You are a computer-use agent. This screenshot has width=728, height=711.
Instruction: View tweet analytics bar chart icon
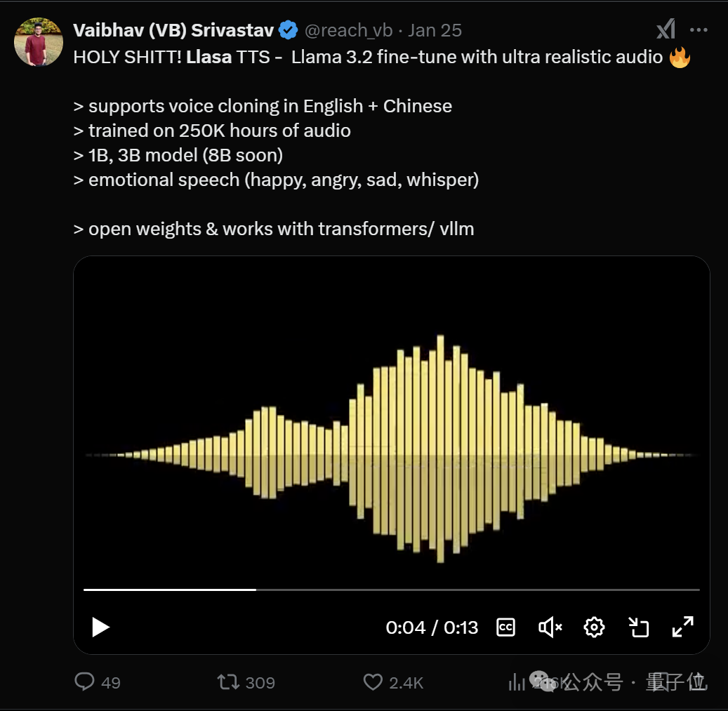[517, 682]
